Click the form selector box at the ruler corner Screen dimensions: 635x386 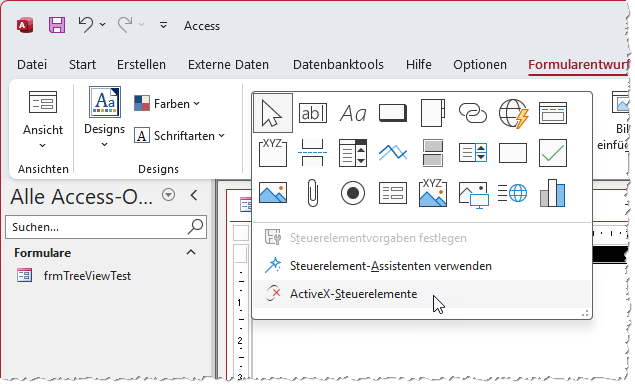[x=241, y=233]
